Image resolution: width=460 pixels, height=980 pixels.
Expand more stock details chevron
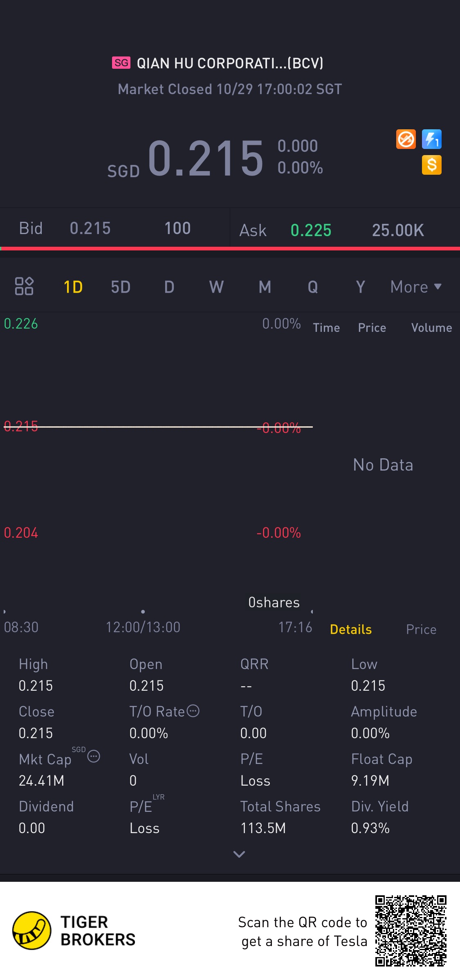(239, 854)
